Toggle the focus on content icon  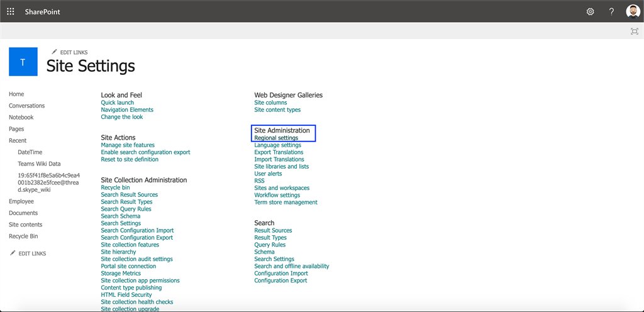pyautogui.click(x=635, y=31)
